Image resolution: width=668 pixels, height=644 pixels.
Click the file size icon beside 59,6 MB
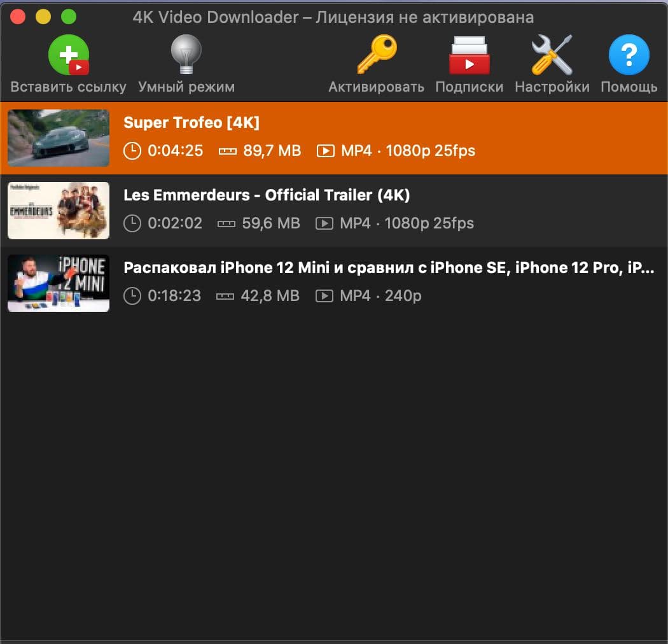click(226, 224)
